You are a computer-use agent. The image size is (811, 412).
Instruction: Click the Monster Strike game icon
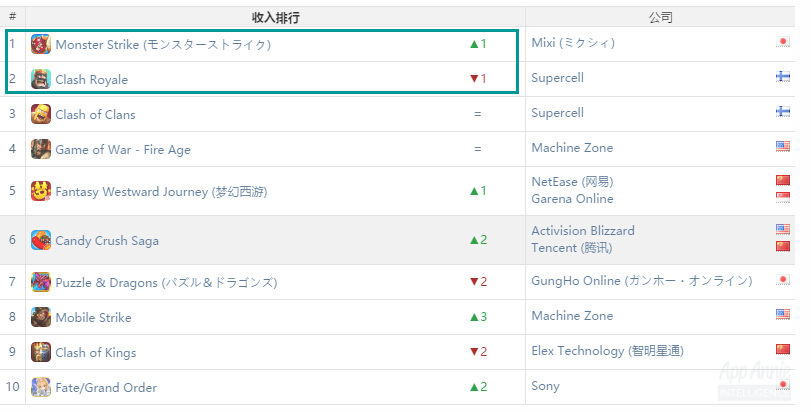(x=41, y=44)
